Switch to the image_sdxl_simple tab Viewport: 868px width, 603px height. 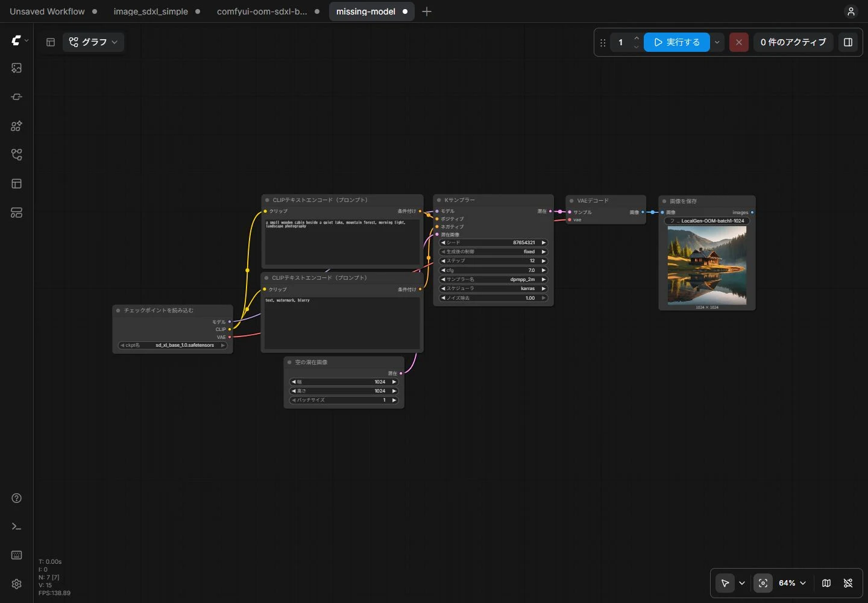tap(151, 11)
